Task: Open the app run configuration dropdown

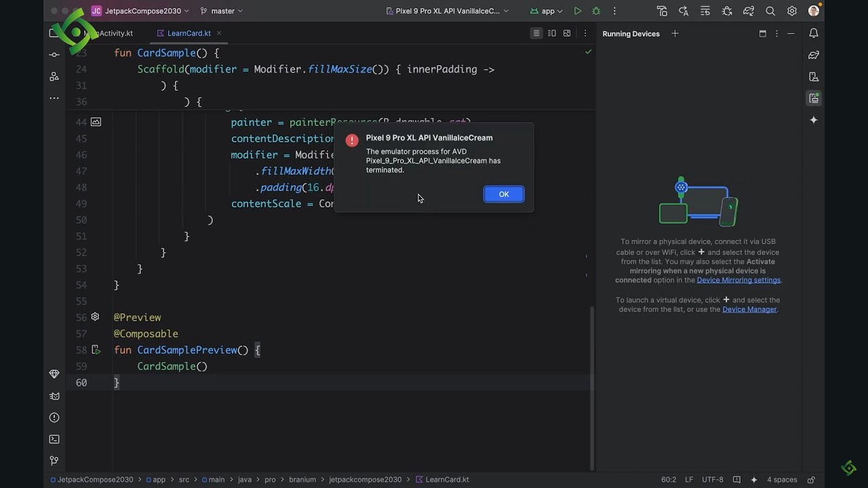Action: click(548, 11)
